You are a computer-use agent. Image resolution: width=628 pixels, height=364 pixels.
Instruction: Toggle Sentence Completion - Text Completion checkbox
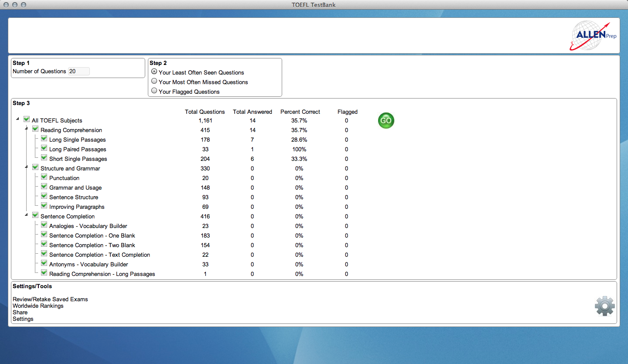tap(44, 254)
